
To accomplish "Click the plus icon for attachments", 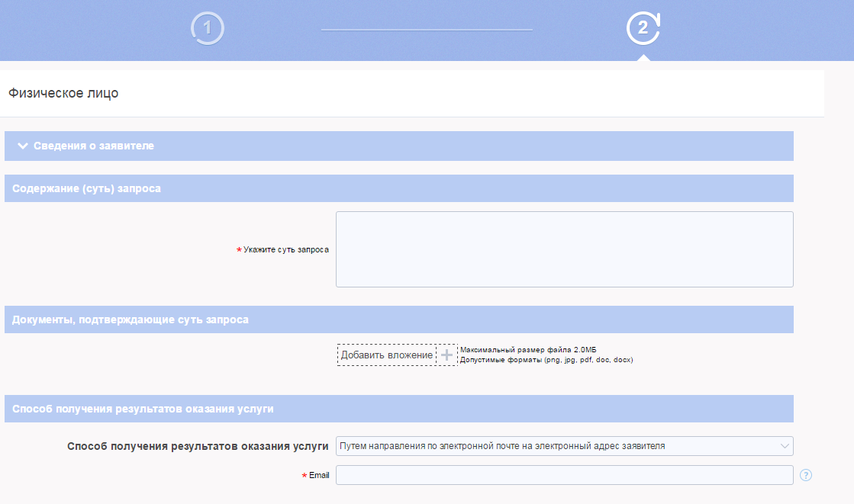I will 447,355.
